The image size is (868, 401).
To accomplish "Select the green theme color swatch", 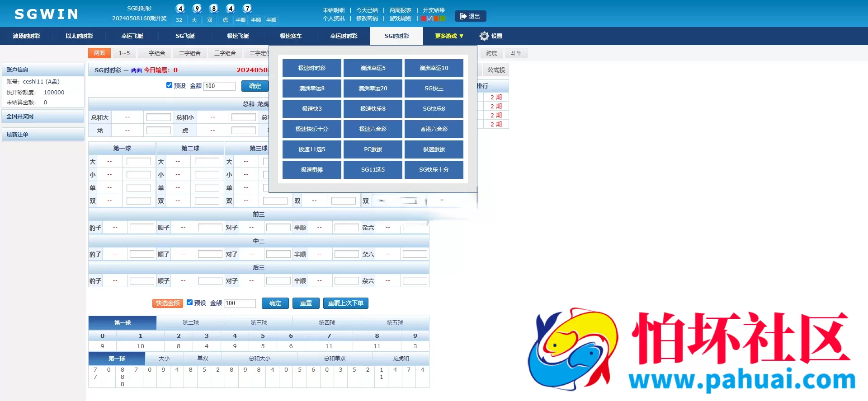I will pos(443,19).
